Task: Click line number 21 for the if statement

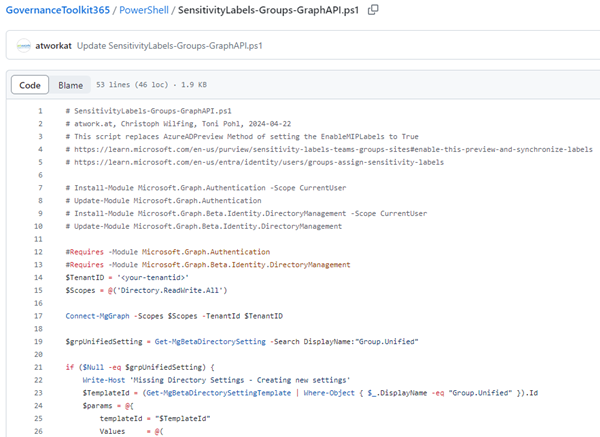Action: [x=38, y=367]
